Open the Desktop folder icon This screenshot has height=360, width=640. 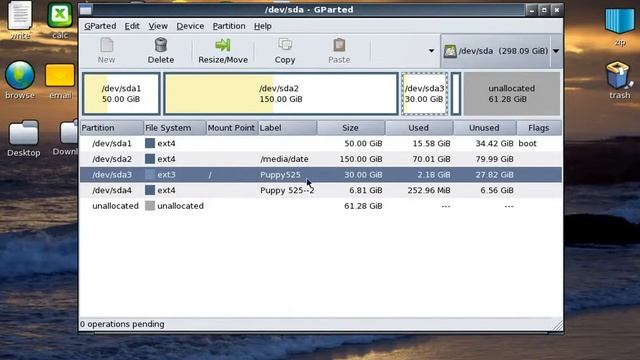click(x=23, y=133)
